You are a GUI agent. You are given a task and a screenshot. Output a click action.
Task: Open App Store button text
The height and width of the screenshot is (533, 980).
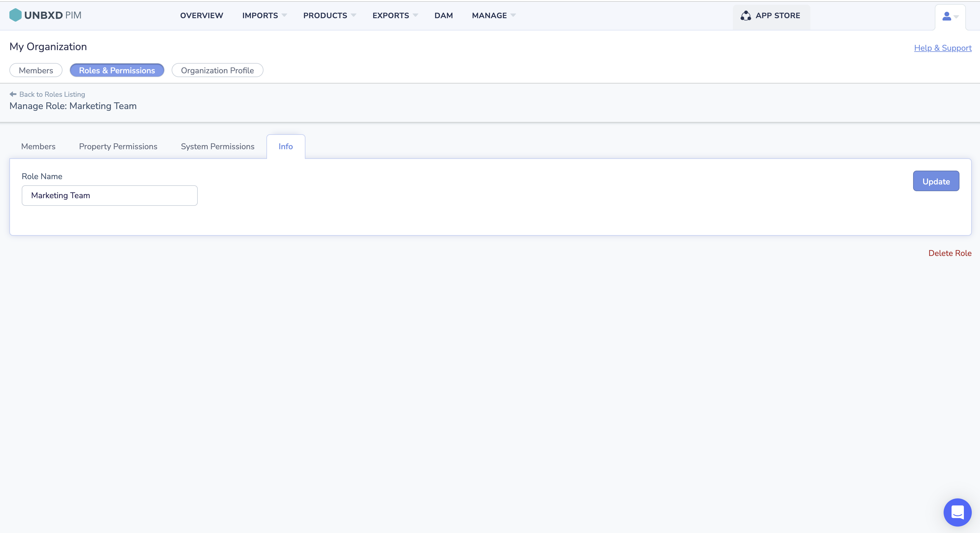click(778, 16)
